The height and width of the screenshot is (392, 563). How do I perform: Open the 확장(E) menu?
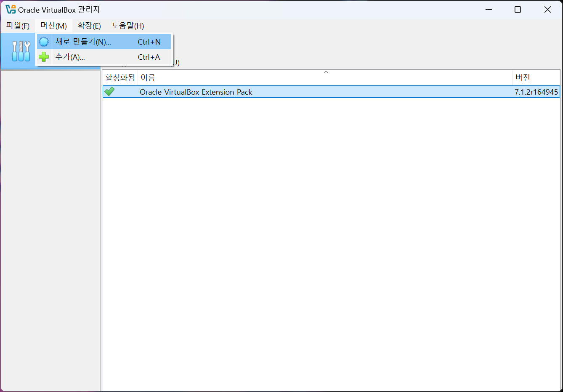[x=89, y=26]
